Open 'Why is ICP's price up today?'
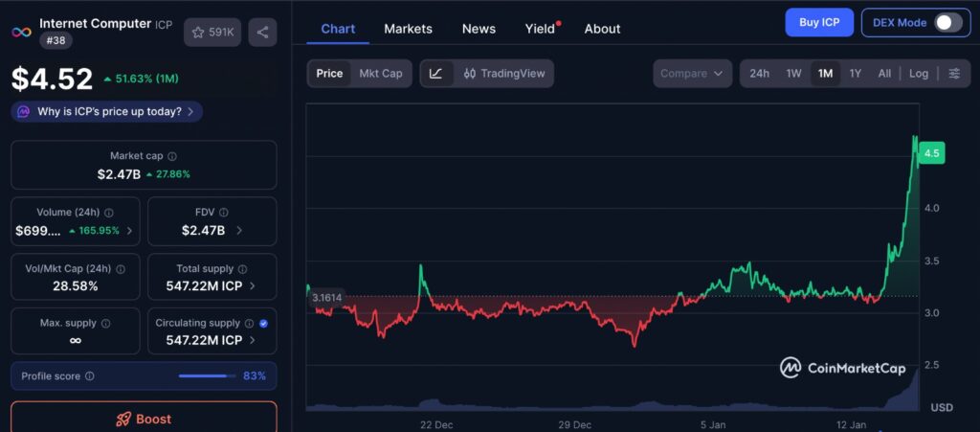Image resolution: width=980 pixels, height=432 pixels. click(107, 112)
